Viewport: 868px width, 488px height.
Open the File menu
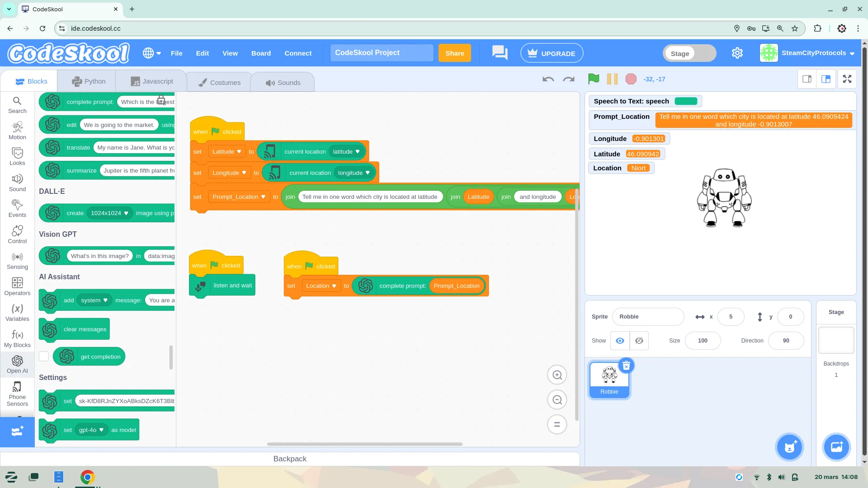click(176, 53)
